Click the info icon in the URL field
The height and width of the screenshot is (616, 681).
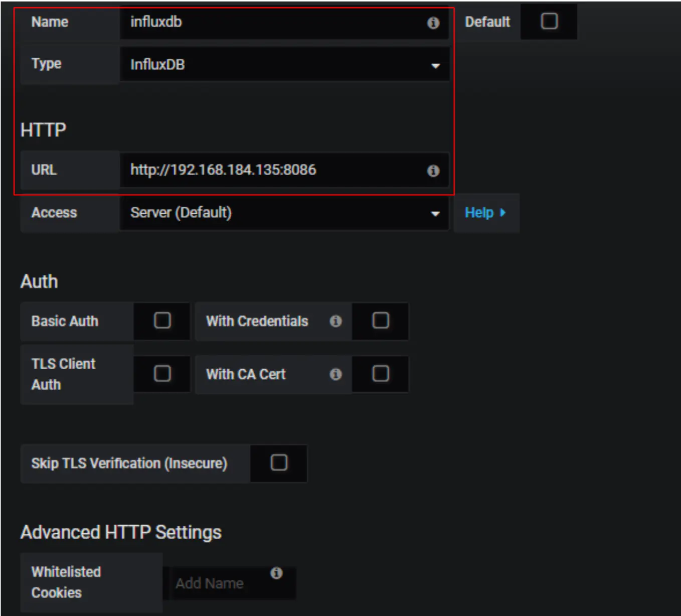433,171
